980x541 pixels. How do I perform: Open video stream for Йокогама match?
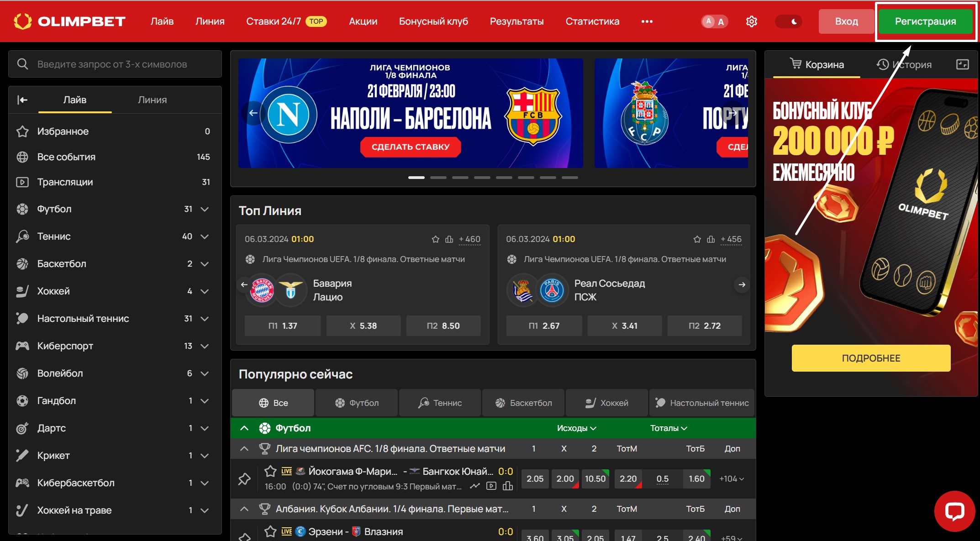(x=491, y=486)
